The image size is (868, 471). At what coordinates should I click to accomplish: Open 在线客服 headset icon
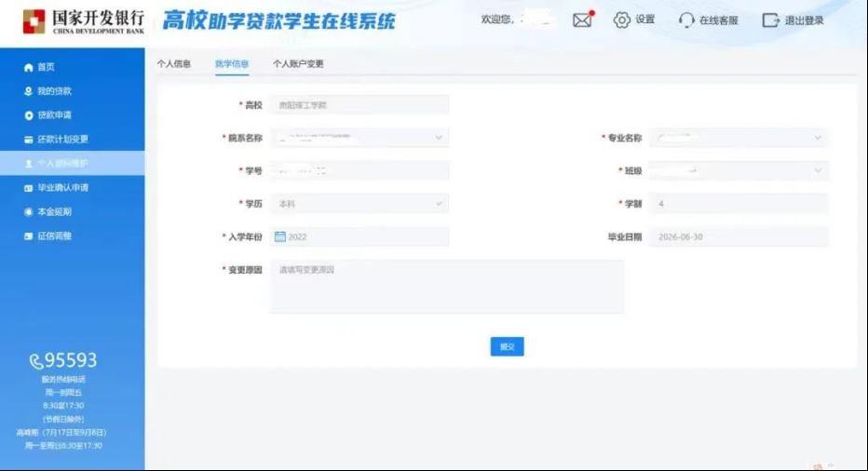(686, 20)
